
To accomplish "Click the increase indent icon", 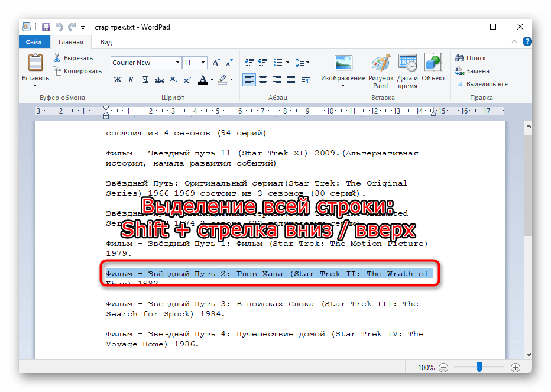I will [262, 63].
